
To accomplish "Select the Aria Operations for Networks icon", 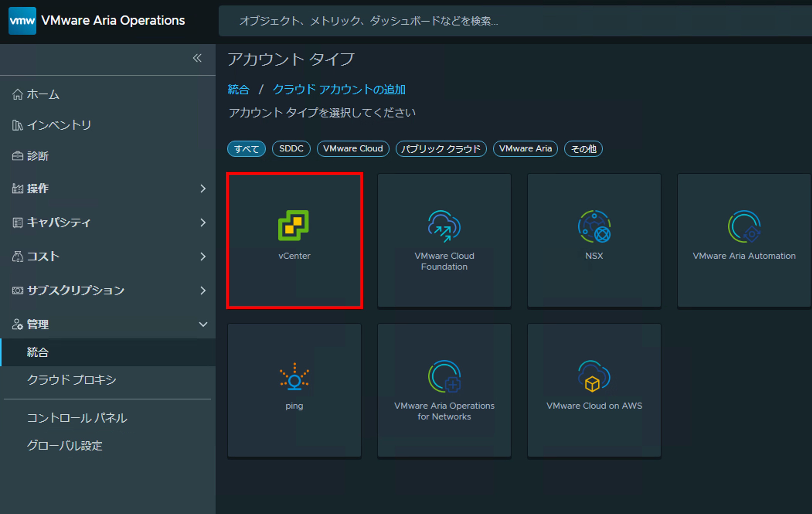I will (444, 376).
